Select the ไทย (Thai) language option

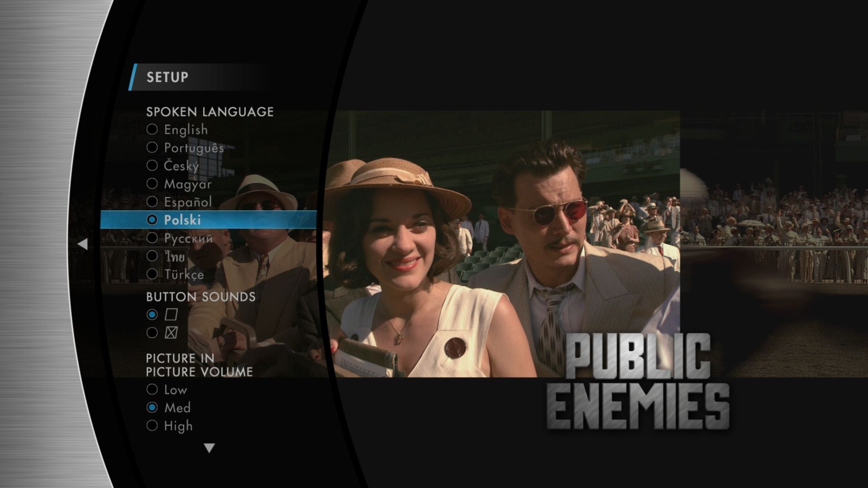[x=166, y=256]
